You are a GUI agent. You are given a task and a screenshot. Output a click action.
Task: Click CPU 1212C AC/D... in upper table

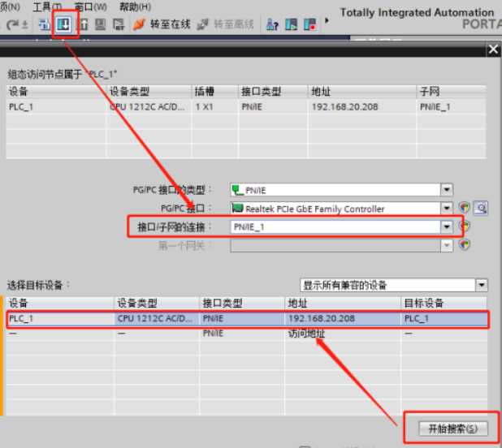(147, 107)
